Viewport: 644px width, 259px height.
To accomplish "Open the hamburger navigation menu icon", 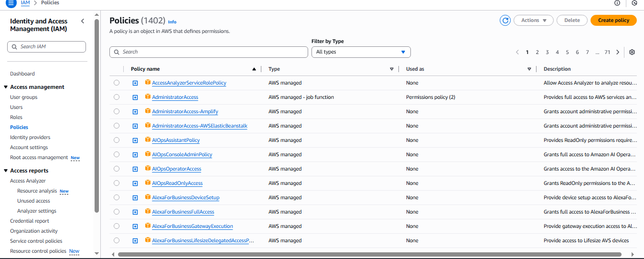I will [11, 3].
